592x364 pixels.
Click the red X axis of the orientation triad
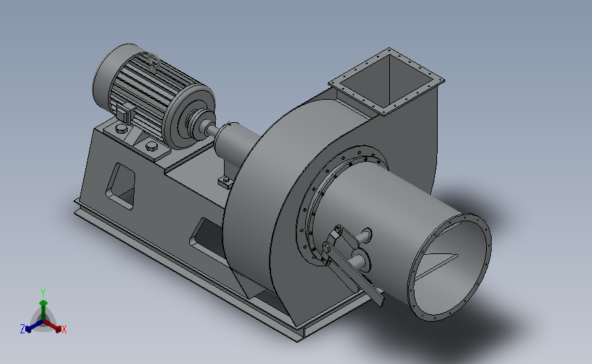(53, 326)
